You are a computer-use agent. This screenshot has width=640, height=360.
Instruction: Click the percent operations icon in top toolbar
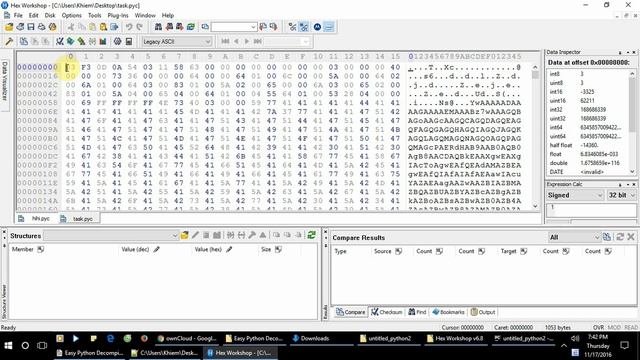coord(292,27)
